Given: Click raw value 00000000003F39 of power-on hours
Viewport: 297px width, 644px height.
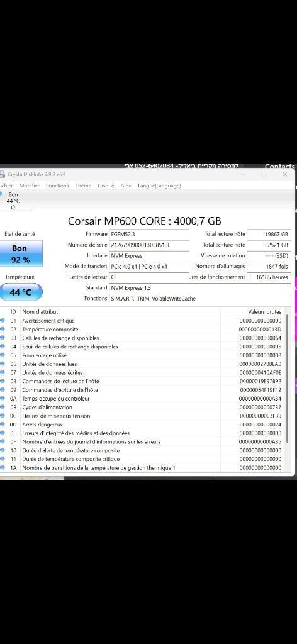Looking at the screenshot, I should 260,416.
